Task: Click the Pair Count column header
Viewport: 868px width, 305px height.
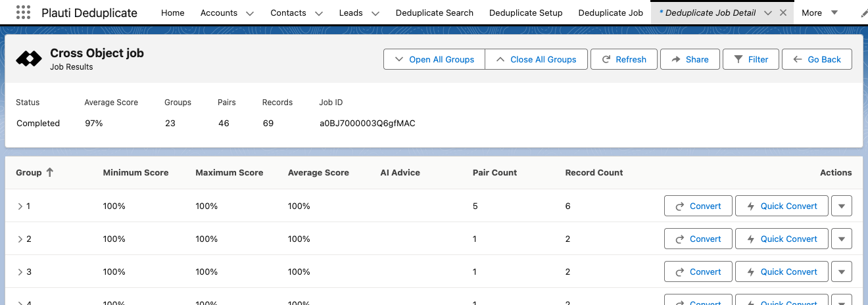Action: click(x=494, y=172)
